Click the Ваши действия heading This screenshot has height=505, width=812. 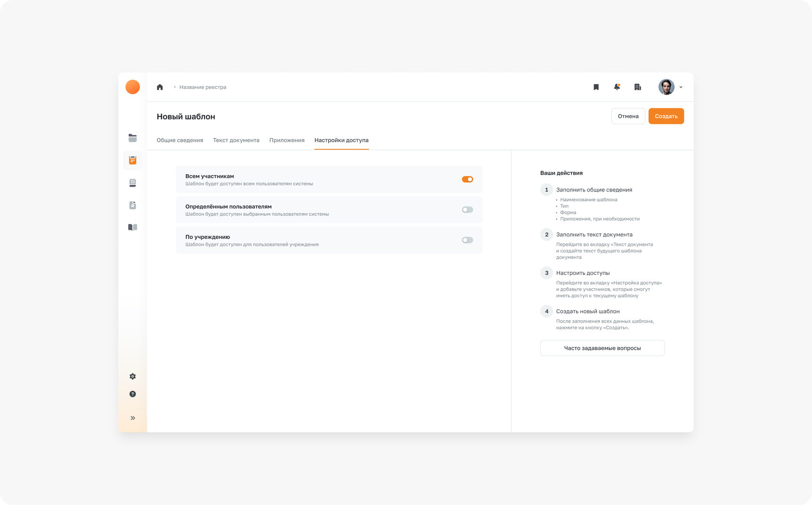click(561, 173)
